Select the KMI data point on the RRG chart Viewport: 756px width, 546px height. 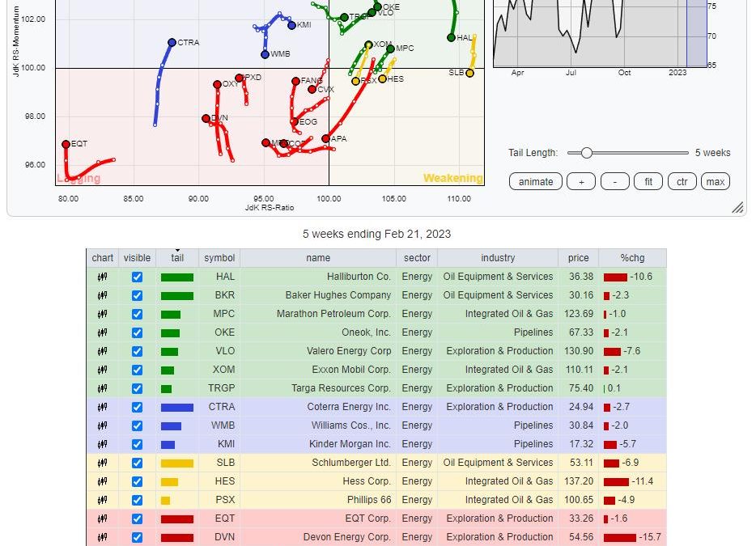(x=291, y=25)
